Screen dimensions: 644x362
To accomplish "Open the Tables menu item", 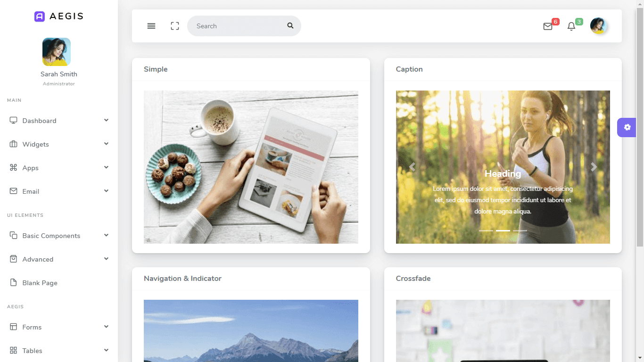I will click(x=59, y=351).
